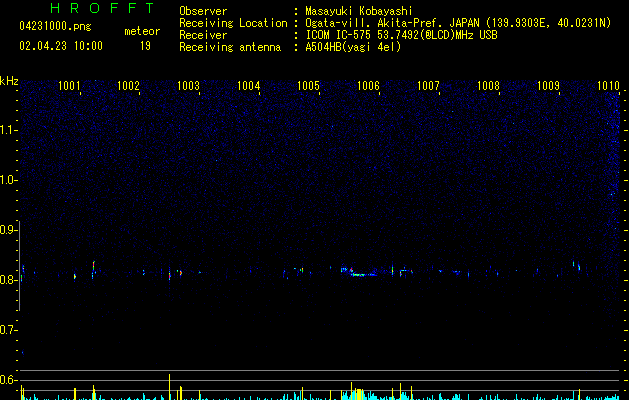This screenshot has height=400, width=629.
Task: Click the Receiver label
Action: coord(203,35)
